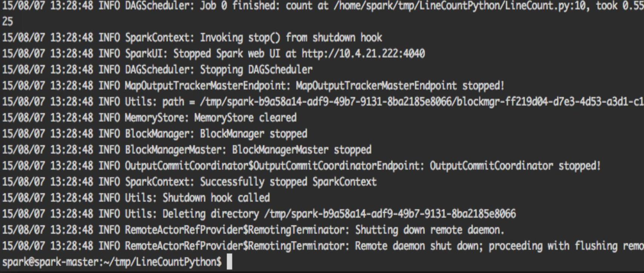Screen dimensions: 644x273
Task: Click the "MapOutputTrackerMasterEndpoint stopped!" message
Action: click(400, 86)
